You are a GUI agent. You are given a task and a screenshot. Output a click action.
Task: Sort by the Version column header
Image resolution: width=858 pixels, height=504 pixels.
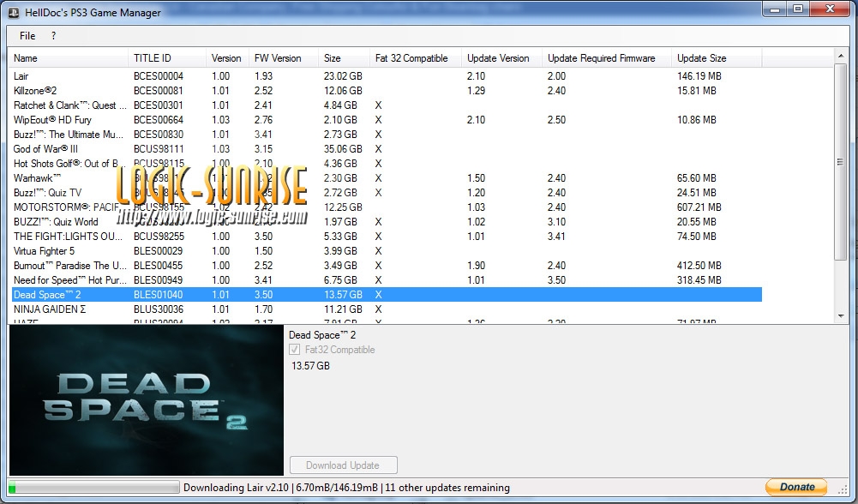[x=228, y=58]
